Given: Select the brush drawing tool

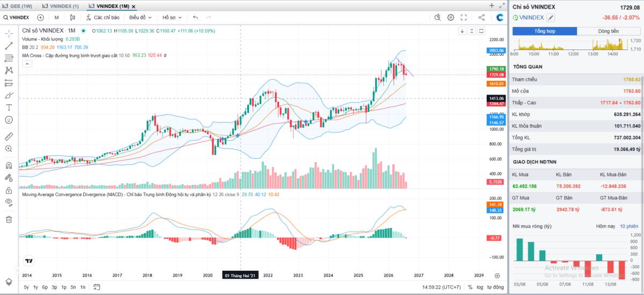Looking at the screenshot, I should 9,95.
